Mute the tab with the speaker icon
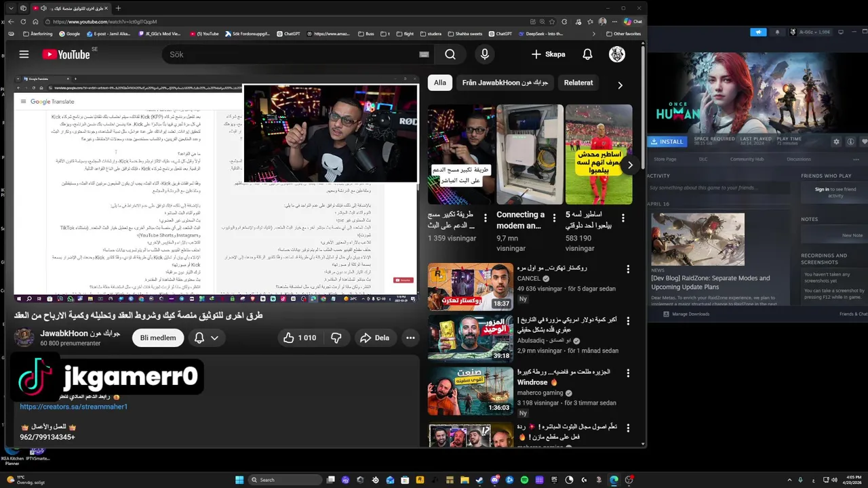The image size is (868, 488). [x=44, y=8]
